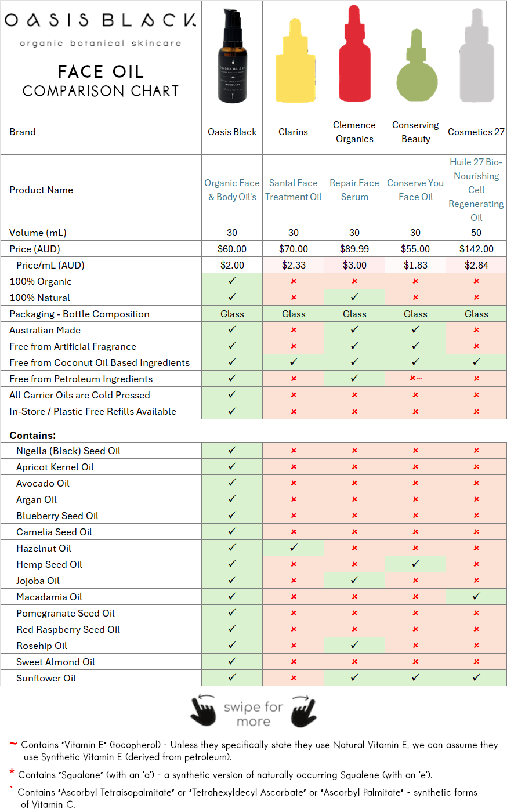This screenshot has height=812, width=507.
Task: Click the Sunflower Oil checkmark for Cosmetics 27
Action: point(476,677)
